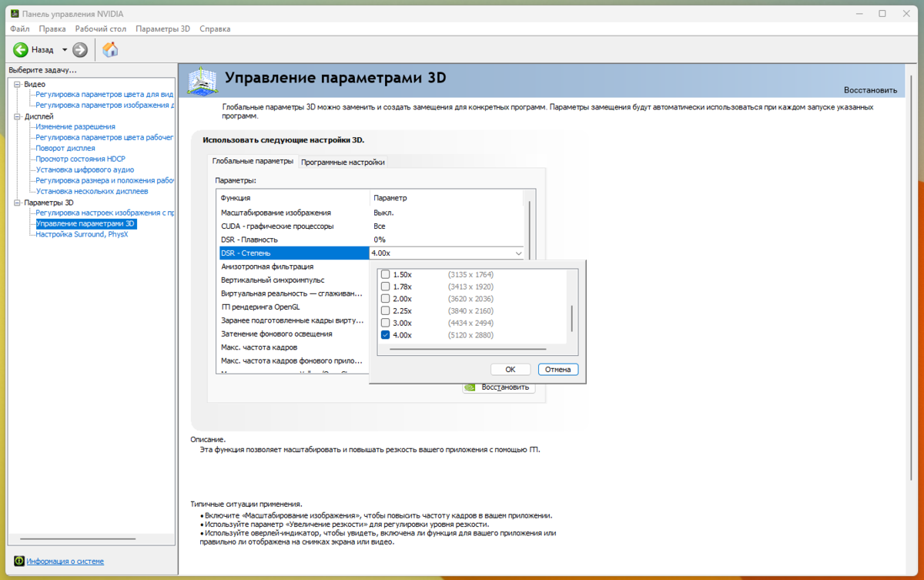Open the Справка menu
Image resolution: width=924 pixels, height=580 pixels.
[x=215, y=28]
